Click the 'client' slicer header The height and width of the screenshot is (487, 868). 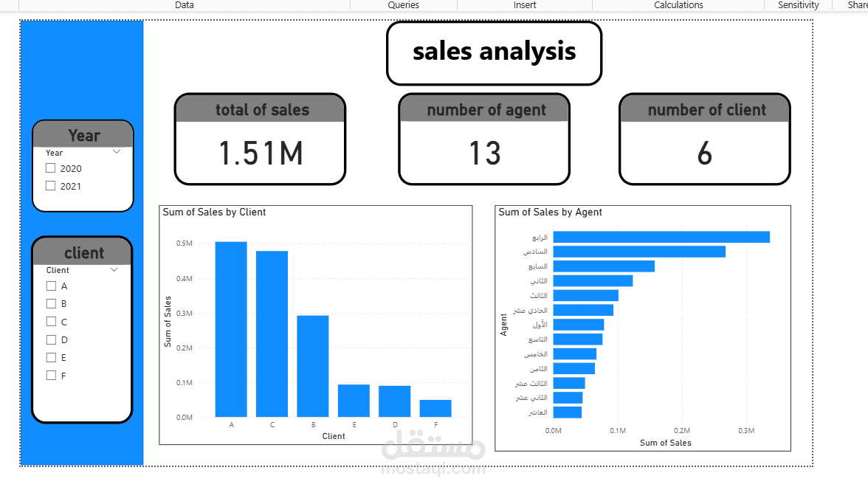tap(83, 253)
